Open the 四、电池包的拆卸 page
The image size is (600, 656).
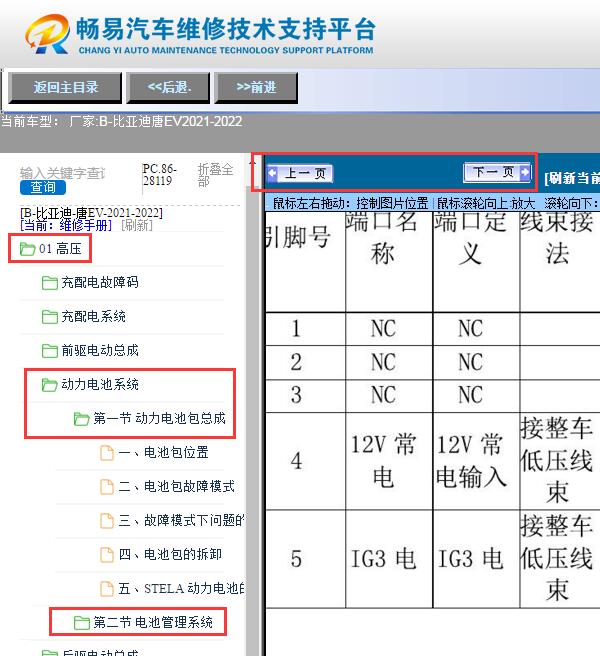point(170,554)
